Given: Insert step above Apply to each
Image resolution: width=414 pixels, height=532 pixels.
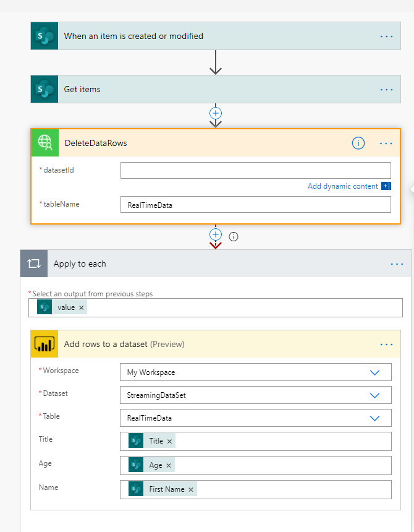Looking at the screenshot, I should tap(216, 234).
